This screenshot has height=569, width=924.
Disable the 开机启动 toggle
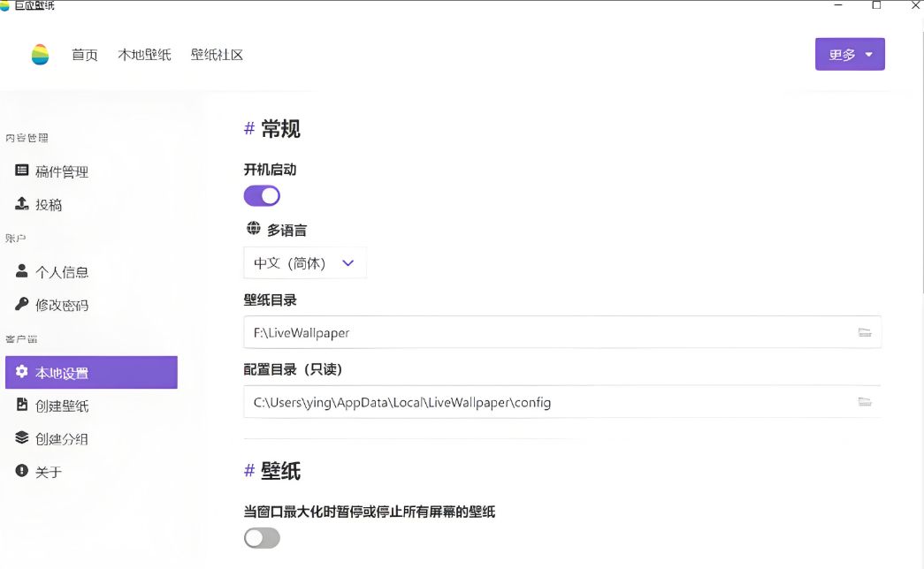[262, 195]
